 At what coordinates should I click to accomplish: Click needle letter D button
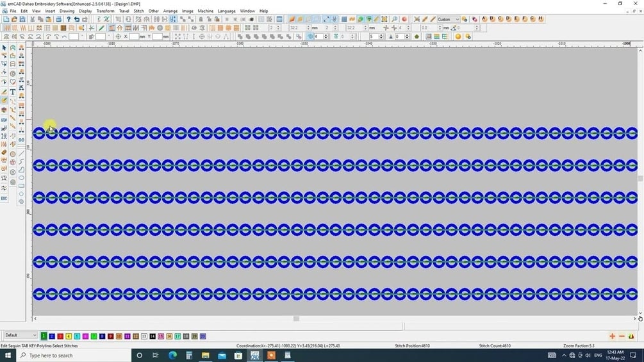(x=508, y=19)
